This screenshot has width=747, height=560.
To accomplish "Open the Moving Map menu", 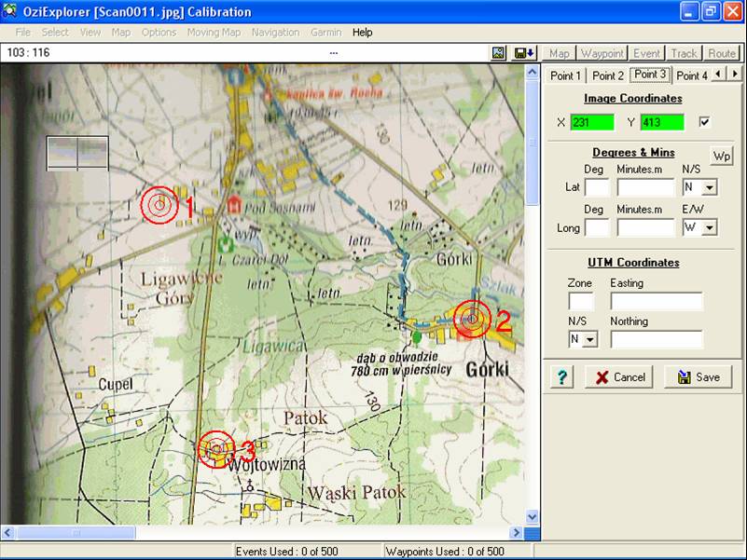I will pyautogui.click(x=214, y=33).
